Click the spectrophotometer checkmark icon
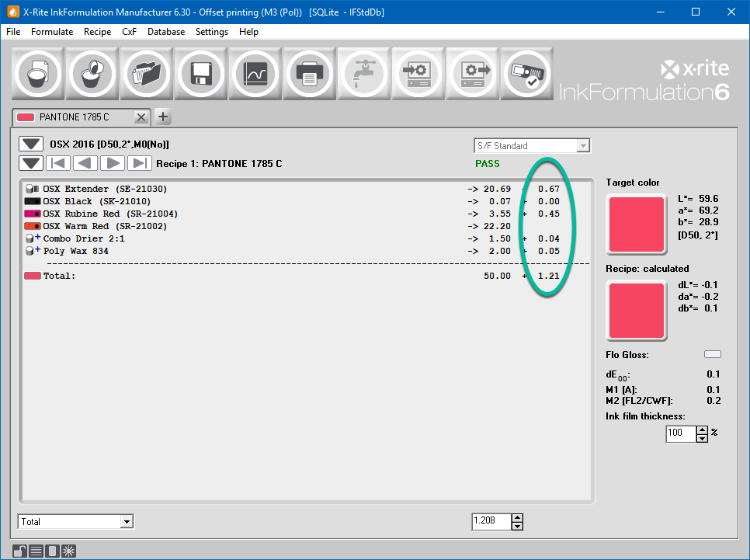Viewport: 750px width, 560px height. (526, 74)
